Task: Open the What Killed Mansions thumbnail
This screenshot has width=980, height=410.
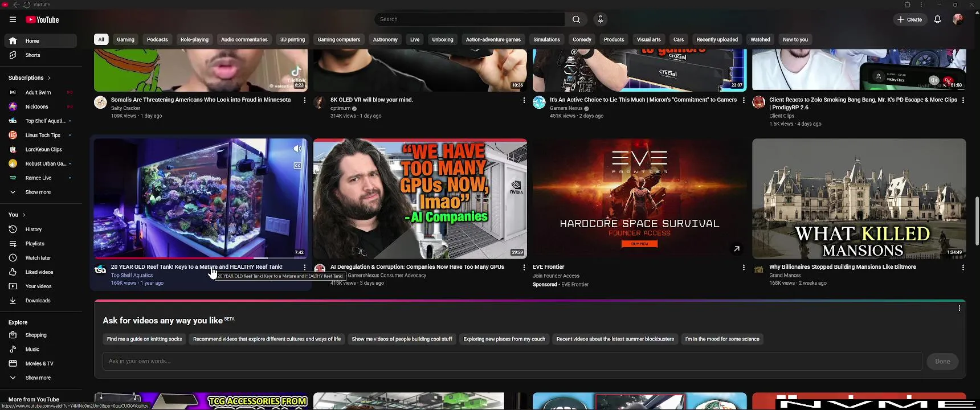Action: pyautogui.click(x=859, y=199)
